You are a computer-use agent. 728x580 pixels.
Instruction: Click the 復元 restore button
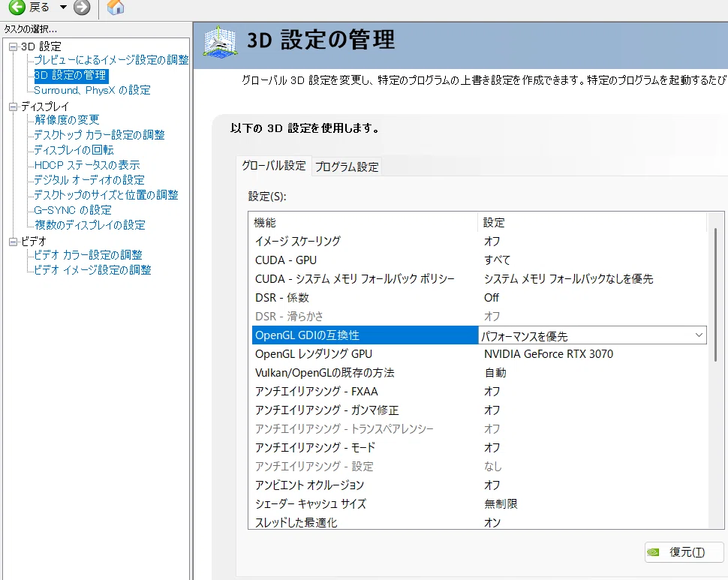[684, 552]
